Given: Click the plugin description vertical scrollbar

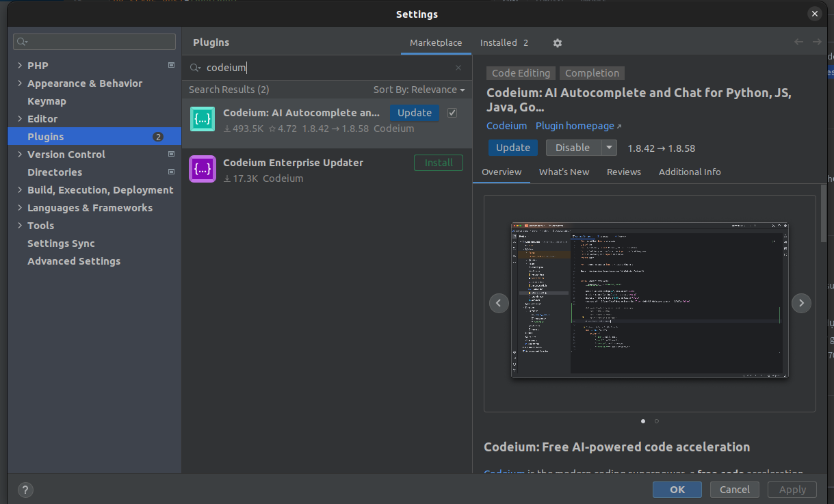Looking at the screenshot, I should 824,212.
